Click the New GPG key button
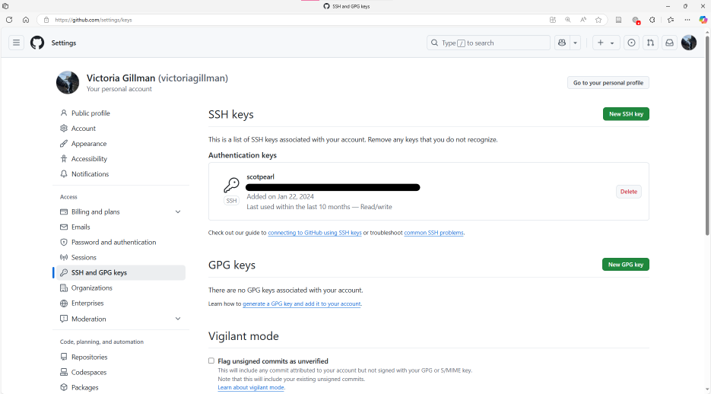711x394 pixels. click(x=625, y=264)
